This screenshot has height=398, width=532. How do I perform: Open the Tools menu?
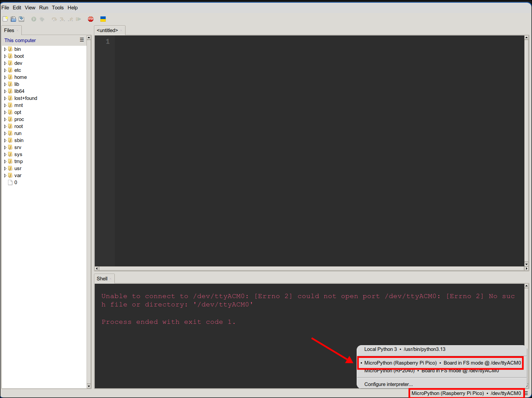58,8
